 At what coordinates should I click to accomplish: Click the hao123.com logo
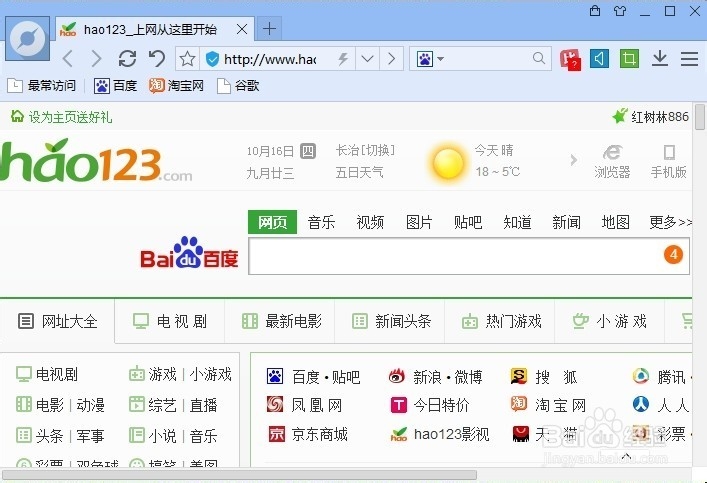(96, 160)
